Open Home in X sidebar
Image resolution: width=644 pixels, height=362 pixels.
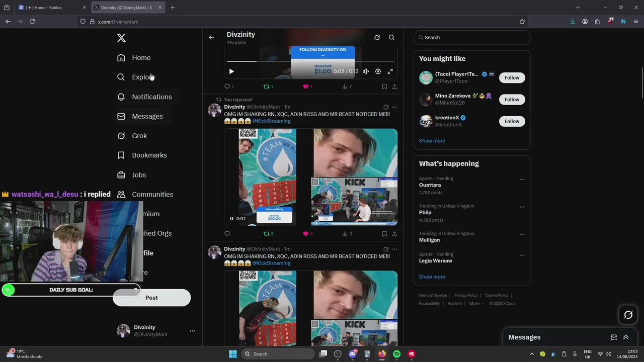[134, 58]
